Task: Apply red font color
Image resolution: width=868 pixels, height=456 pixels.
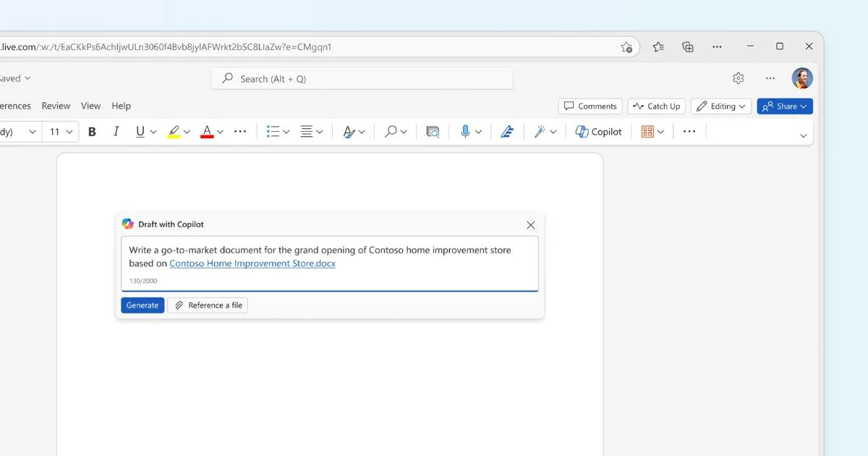Action: 207,132
